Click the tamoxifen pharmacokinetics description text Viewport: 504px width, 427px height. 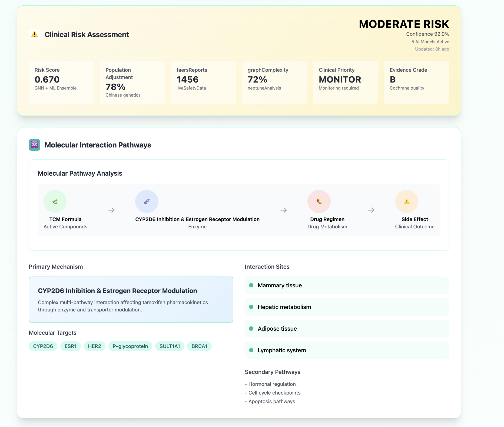(123, 306)
